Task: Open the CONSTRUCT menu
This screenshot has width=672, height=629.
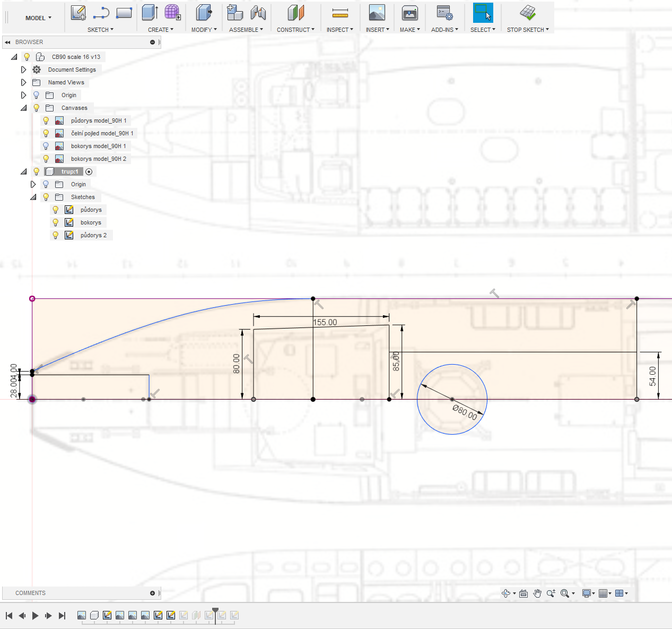Action: (295, 30)
